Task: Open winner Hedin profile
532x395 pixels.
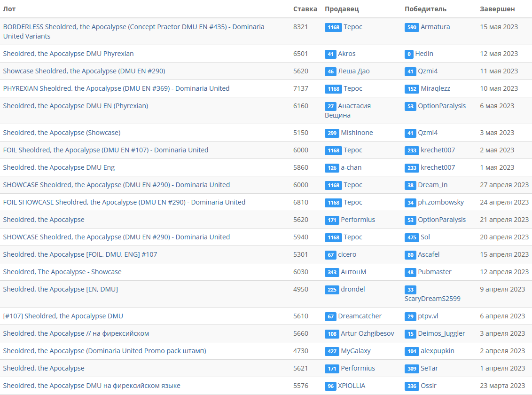Action: coord(424,54)
